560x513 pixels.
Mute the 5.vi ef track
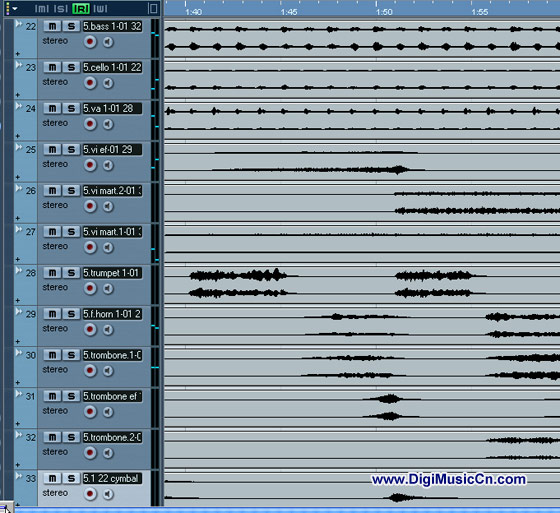[x=52, y=149]
